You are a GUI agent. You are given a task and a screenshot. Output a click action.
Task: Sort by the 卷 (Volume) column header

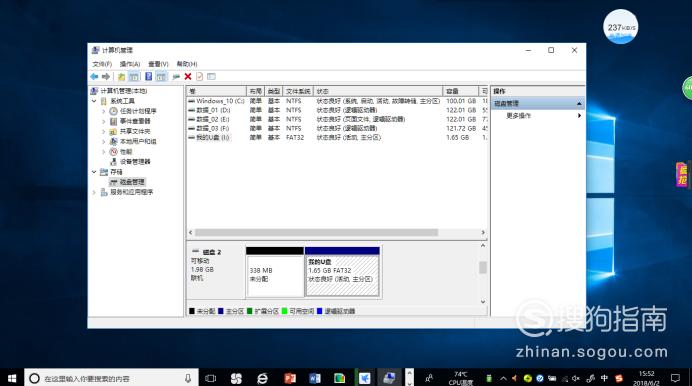216,91
